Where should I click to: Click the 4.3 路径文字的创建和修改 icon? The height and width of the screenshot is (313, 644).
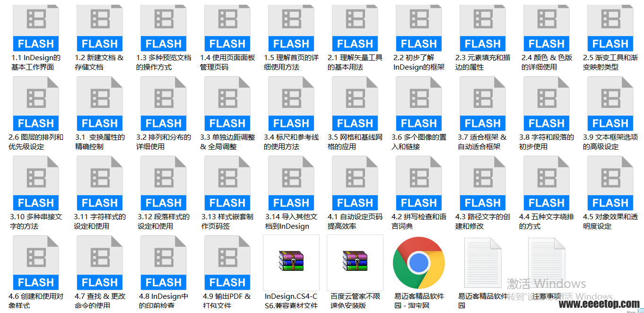point(483,183)
